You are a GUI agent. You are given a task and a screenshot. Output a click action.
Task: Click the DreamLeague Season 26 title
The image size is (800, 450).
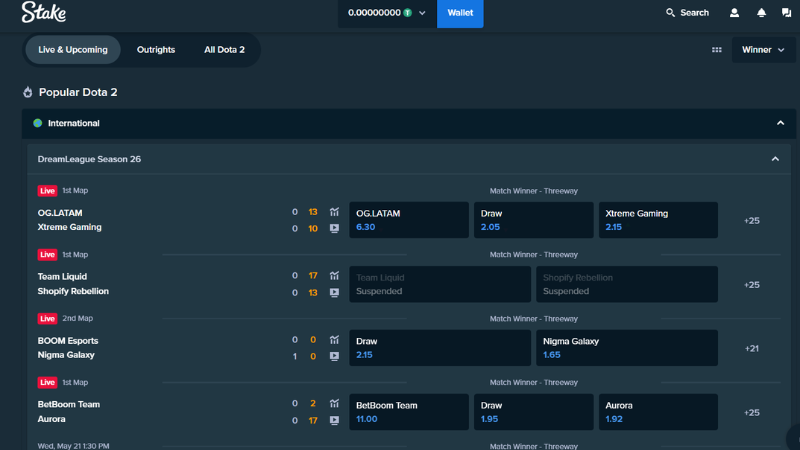click(89, 159)
